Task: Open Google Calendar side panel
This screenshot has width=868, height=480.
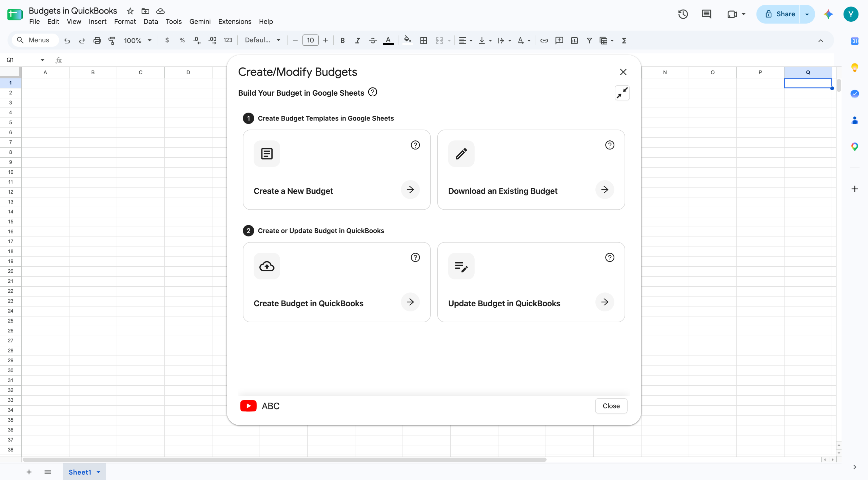Action: coord(854,41)
